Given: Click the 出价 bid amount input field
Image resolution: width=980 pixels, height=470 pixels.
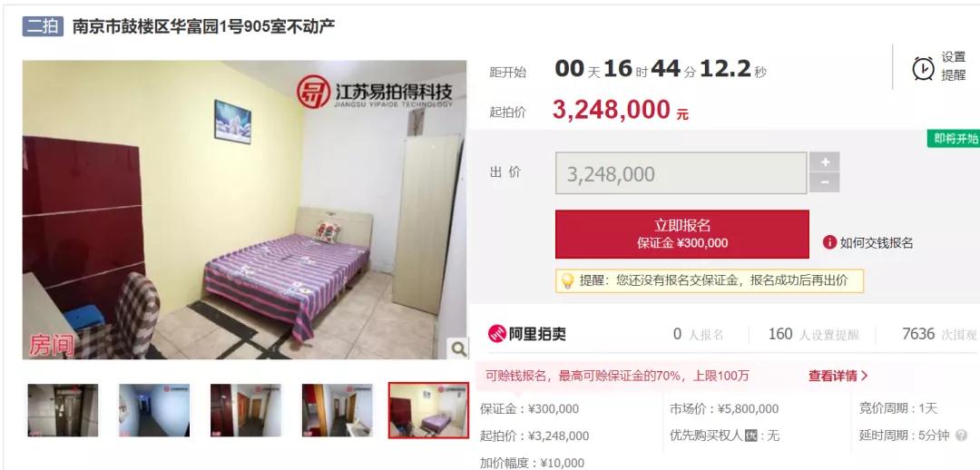Looking at the screenshot, I should coord(681,173).
